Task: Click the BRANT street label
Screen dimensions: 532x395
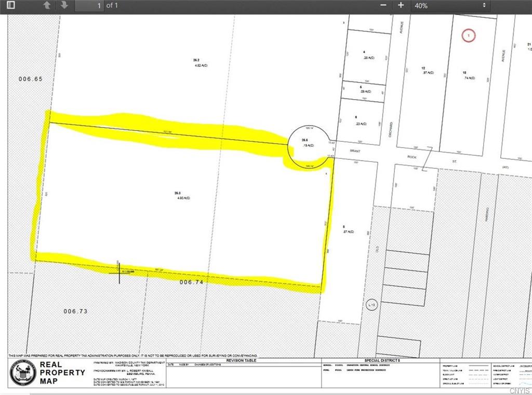Action: 355,151
